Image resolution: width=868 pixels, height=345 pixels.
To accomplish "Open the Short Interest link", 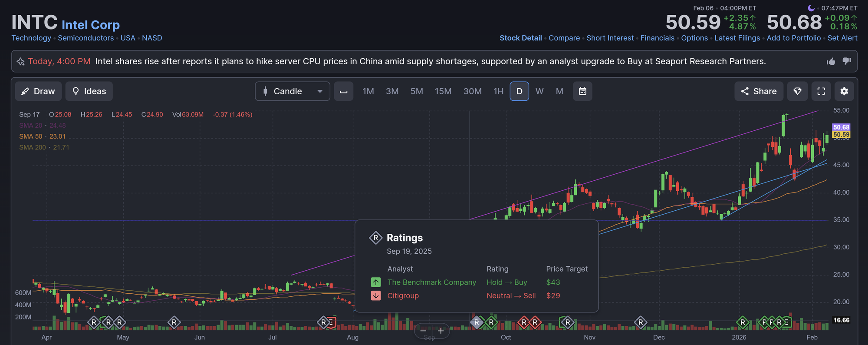I will [610, 38].
